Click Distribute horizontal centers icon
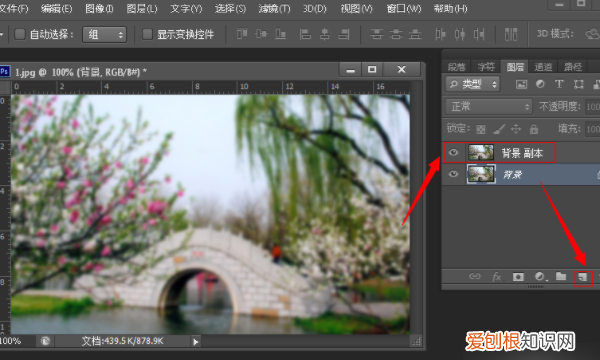The width and height of the screenshot is (600, 360). [460, 34]
